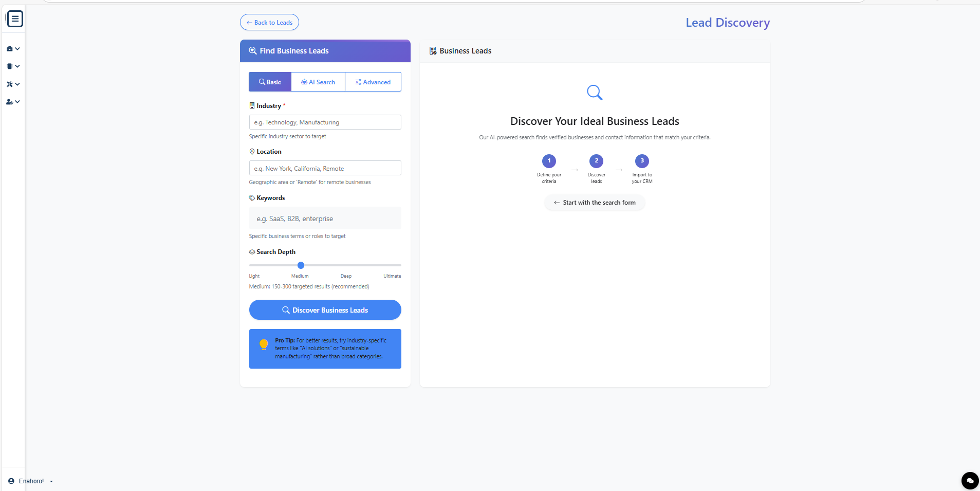Click 'Specific industry sector to target' hint

tap(287, 136)
